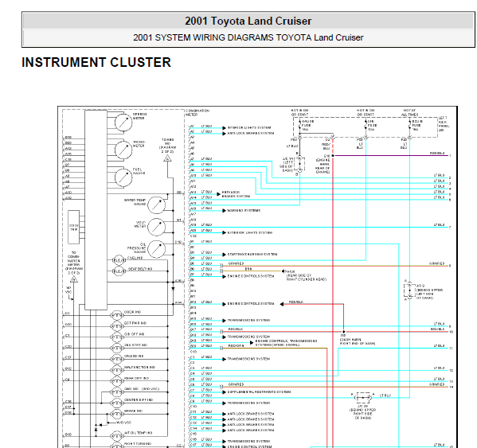This screenshot has width=477, height=448.
Task: Click the CRUISE IND lamp symbol
Action: 116,359
